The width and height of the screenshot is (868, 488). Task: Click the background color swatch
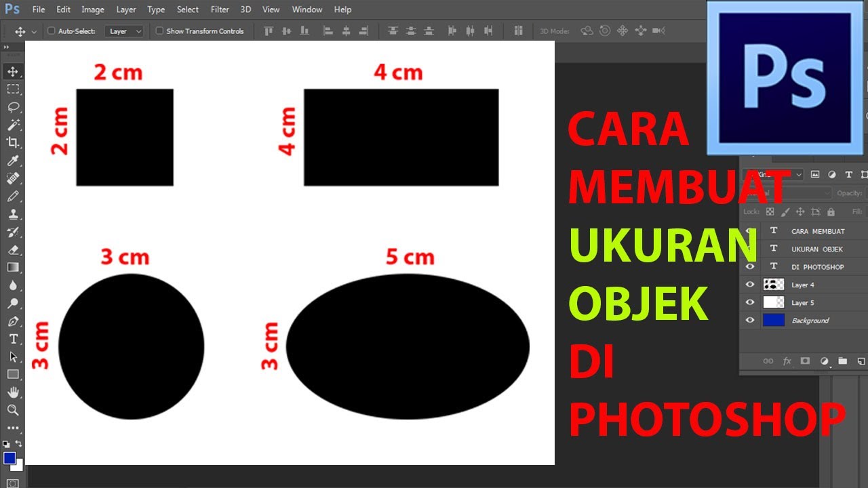pos(18,466)
